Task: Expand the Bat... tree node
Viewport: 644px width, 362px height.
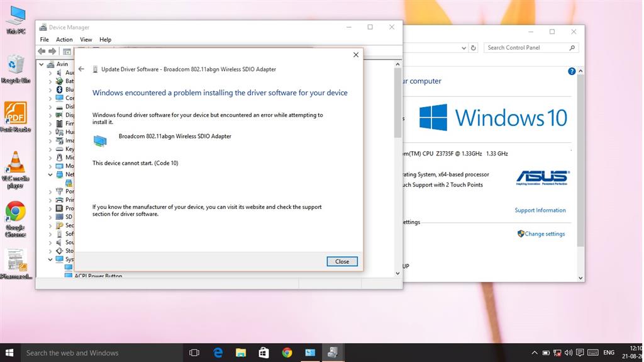Action: click(50, 81)
